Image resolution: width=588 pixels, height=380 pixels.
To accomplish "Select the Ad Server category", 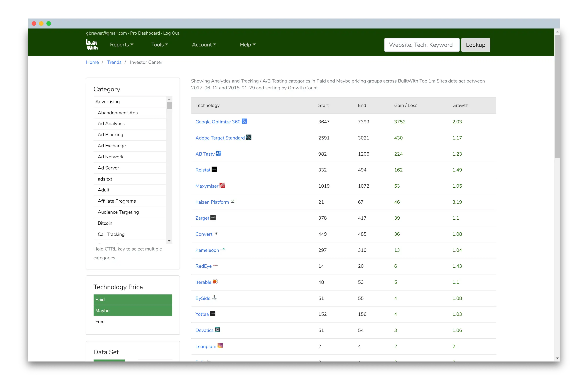I will pos(130,168).
